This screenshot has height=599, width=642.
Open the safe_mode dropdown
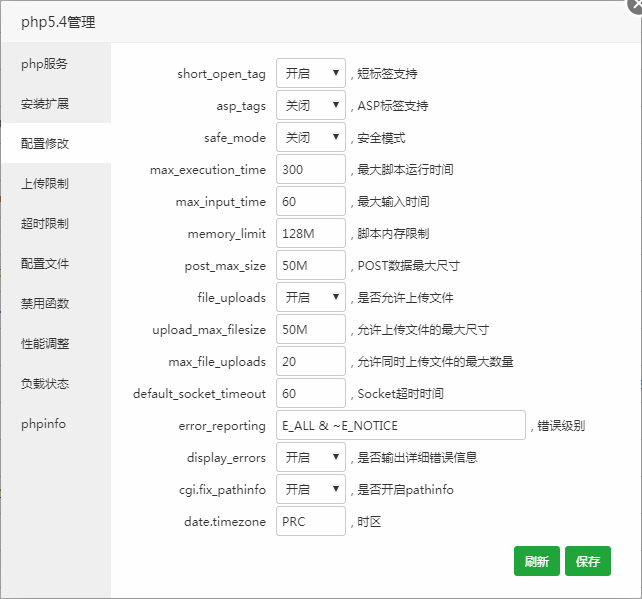310,137
